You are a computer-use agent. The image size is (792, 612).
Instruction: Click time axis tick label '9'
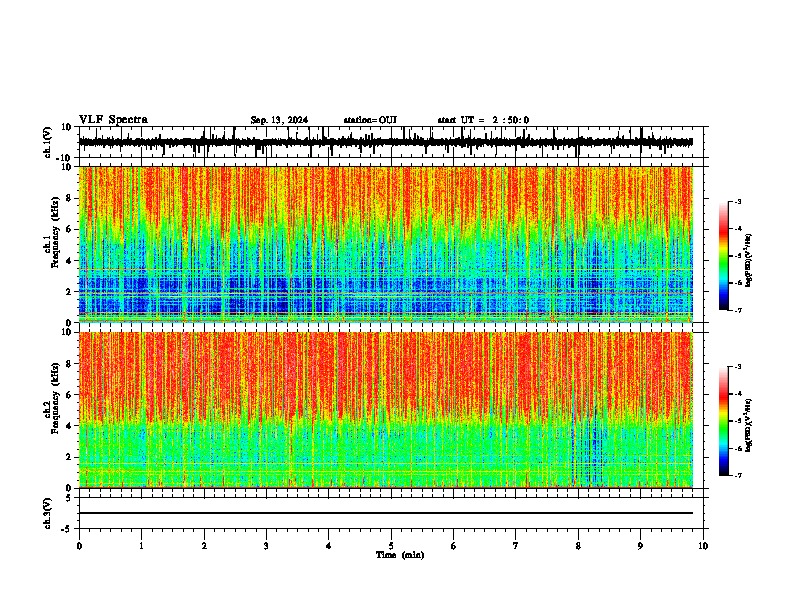click(x=640, y=546)
